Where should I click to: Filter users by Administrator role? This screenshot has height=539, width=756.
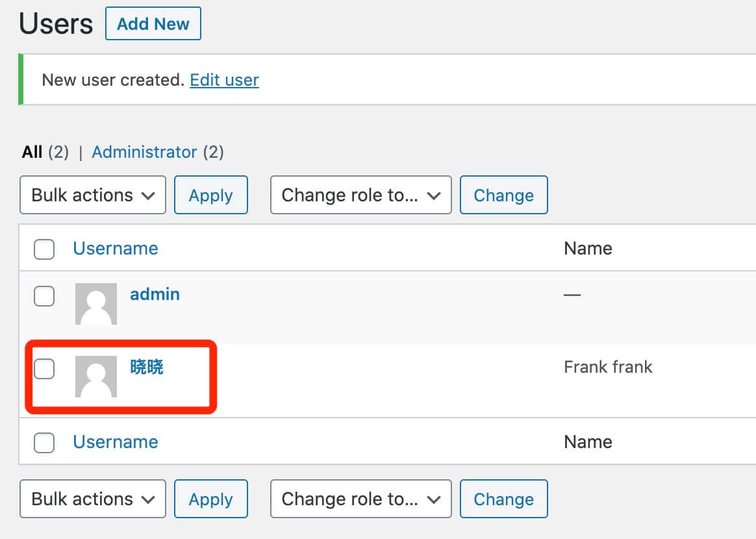144,152
